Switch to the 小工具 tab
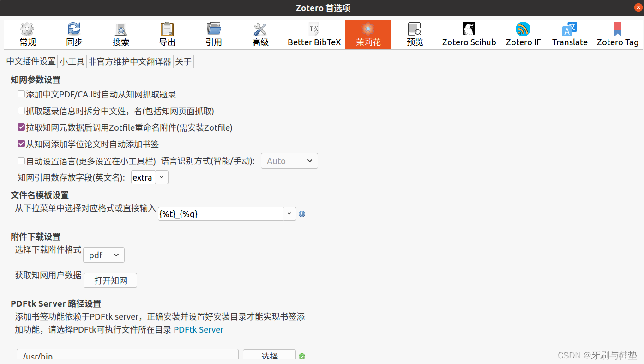Image resolution: width=644 pixels, height=364 pixels. (x=72, y=61)
